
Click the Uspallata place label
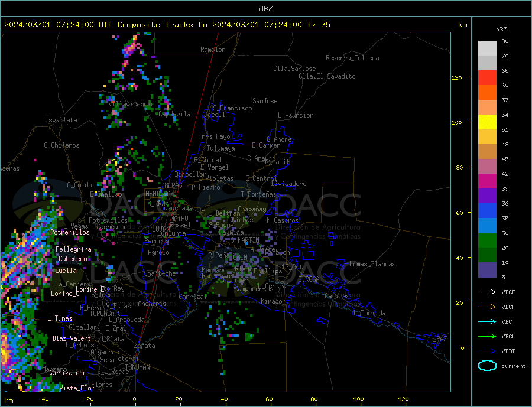click(61, 120)
